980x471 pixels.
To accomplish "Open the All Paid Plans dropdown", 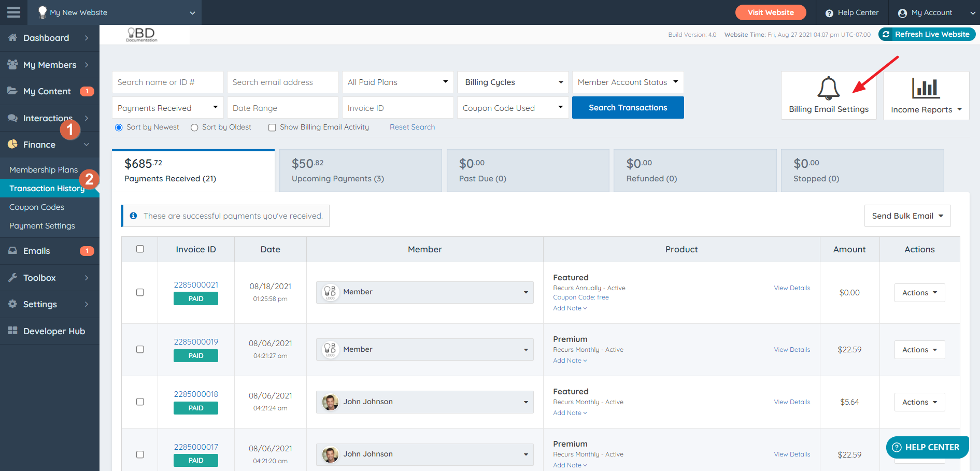I will (x=397, y=82).
